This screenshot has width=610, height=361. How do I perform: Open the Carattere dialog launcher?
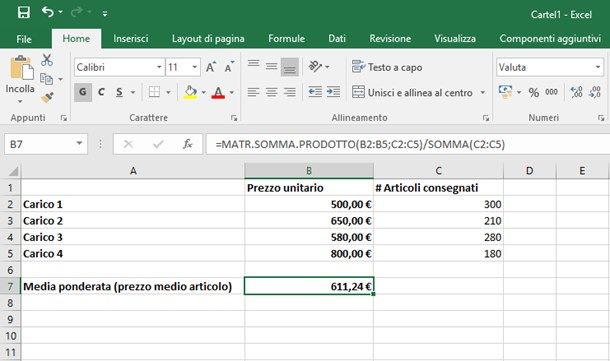coord(234,118)
